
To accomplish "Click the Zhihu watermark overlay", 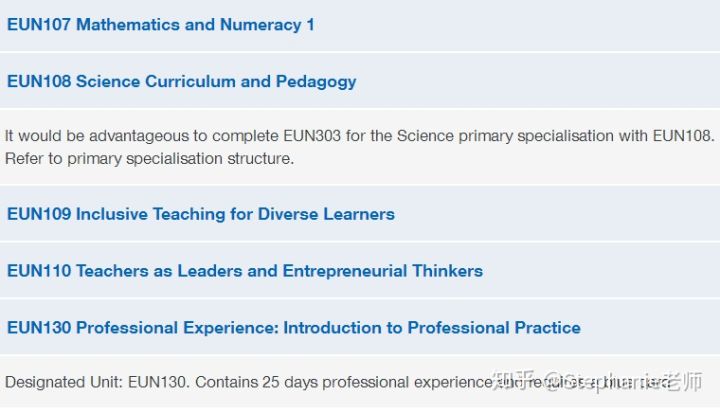I will click(x=597, y=381).
